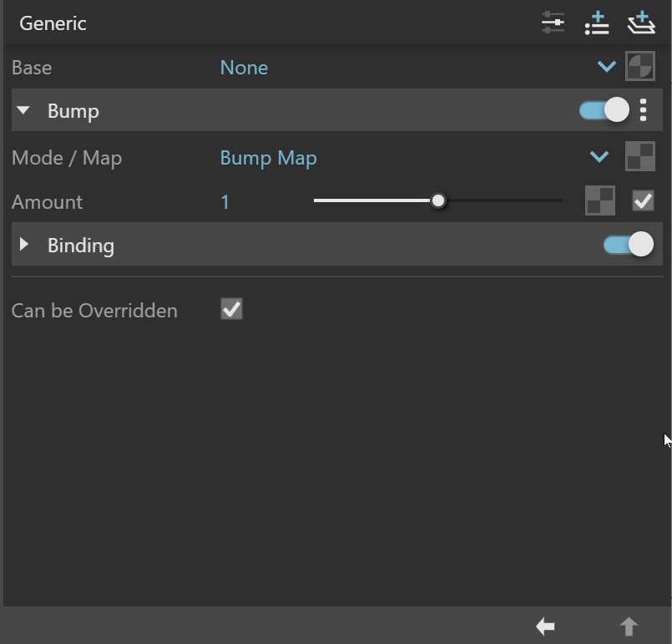Open the Mode / Map dropdown arrow
This screenshot has height=644, width=672.
[x=599, y=156]
